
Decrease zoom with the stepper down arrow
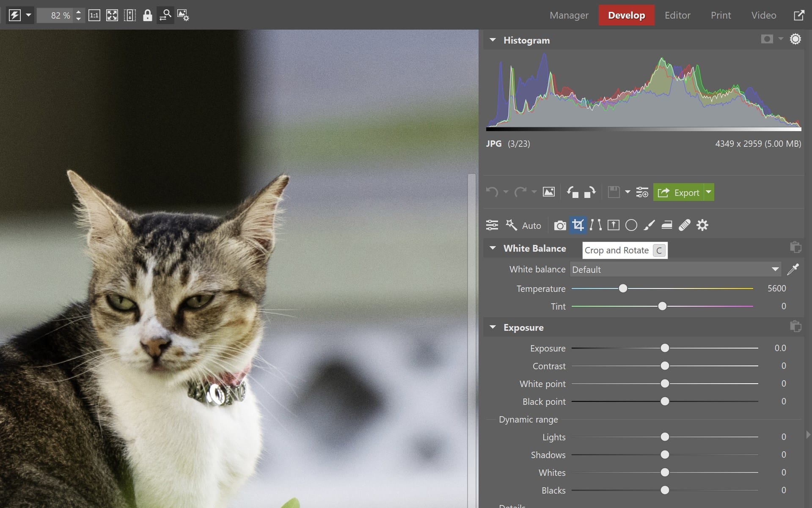point(79,19)
